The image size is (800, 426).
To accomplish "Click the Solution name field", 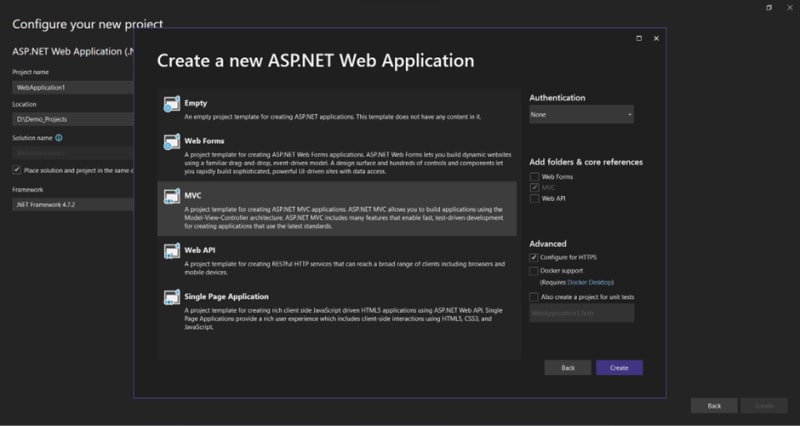I will click(x=72, y=153).
